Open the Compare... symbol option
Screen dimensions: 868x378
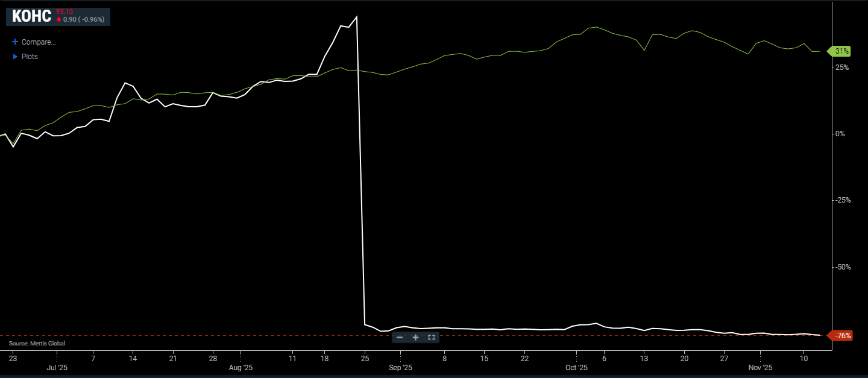(38, 42)
